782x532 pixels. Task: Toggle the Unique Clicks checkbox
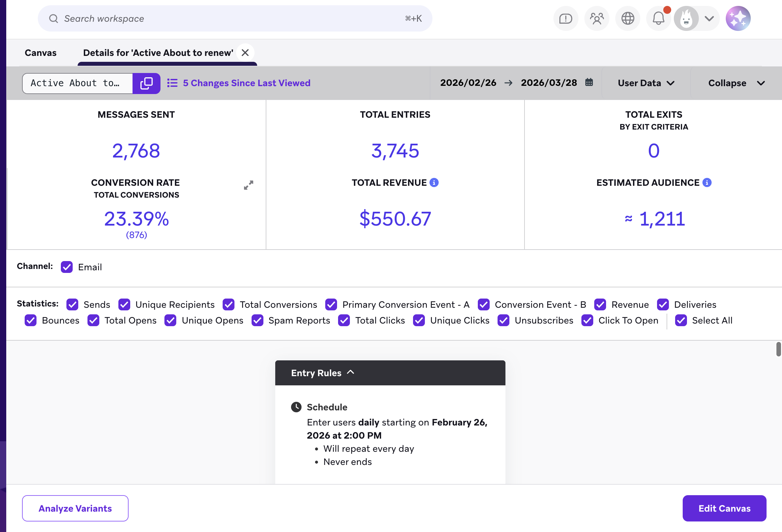[419, 320]
